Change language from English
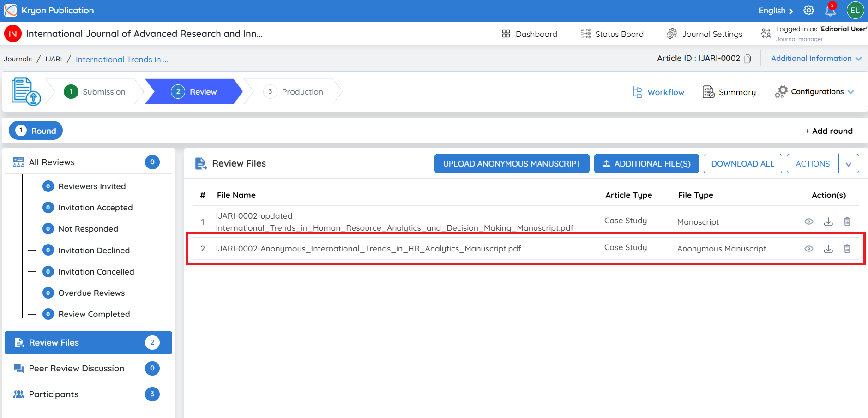The image size is (868, 418). (776, 11)
